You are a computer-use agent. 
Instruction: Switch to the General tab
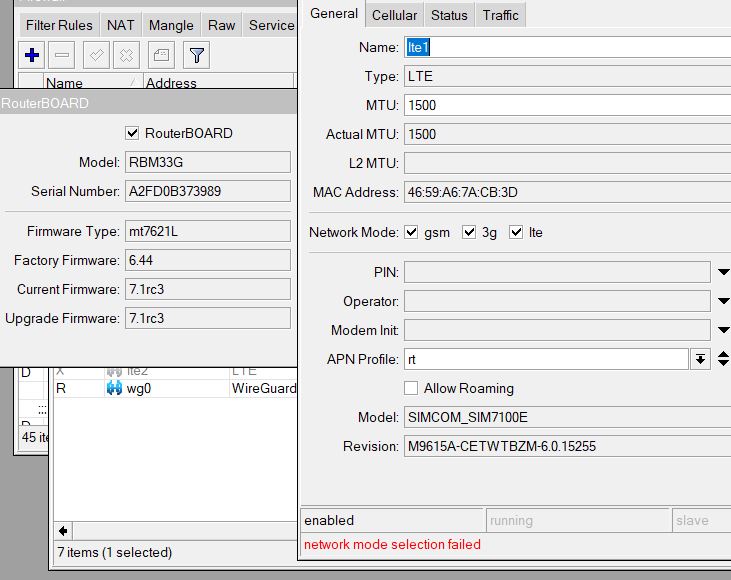334,14
